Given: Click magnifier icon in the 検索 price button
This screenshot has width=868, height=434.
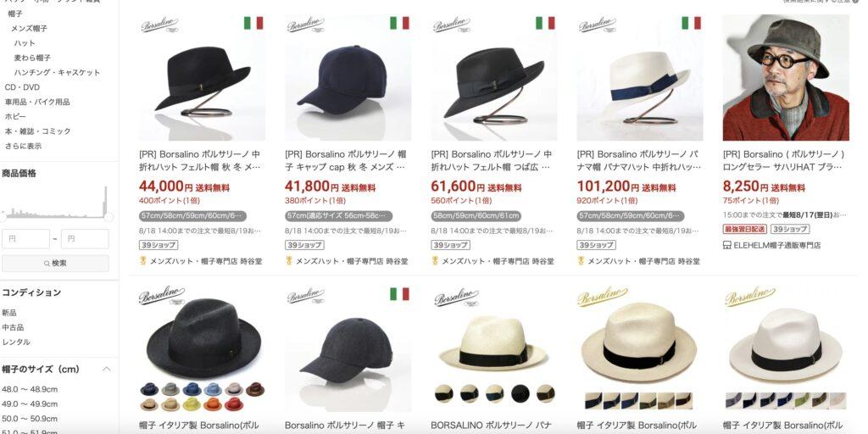Looking at the screenshot, I should [47, 264].
